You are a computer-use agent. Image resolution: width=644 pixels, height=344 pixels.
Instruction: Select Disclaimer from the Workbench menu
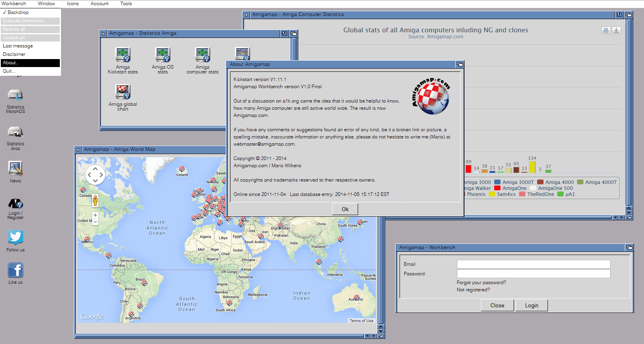point(14,54)
